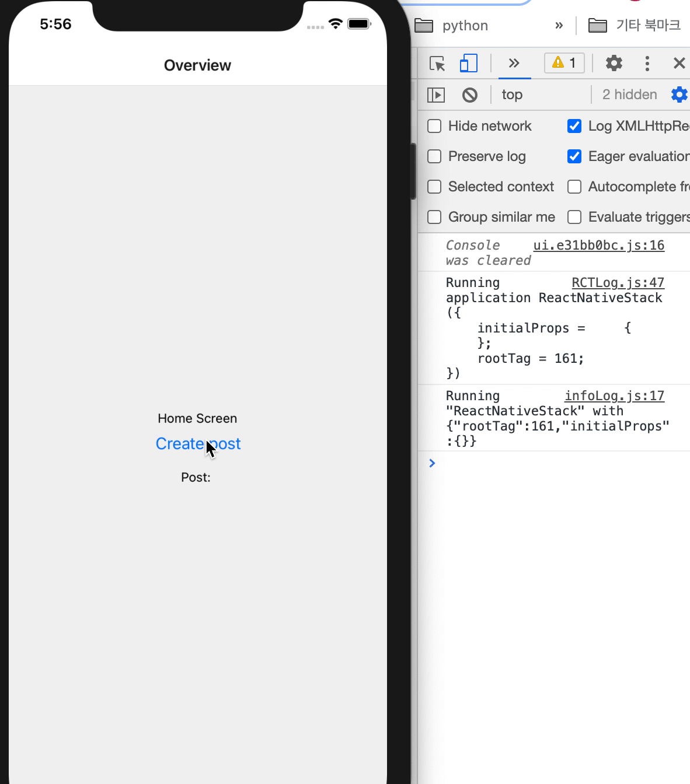Click the Console was cleared message

(x=488, y=253)
